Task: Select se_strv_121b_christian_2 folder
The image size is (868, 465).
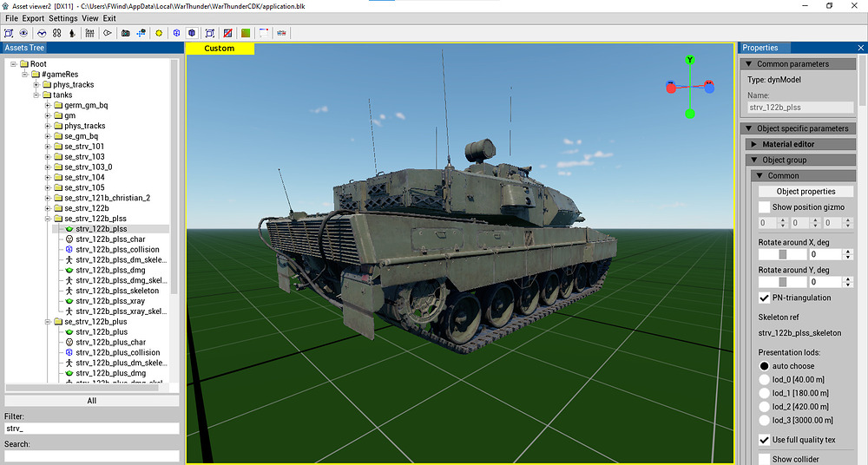Action: pos(108,198)
